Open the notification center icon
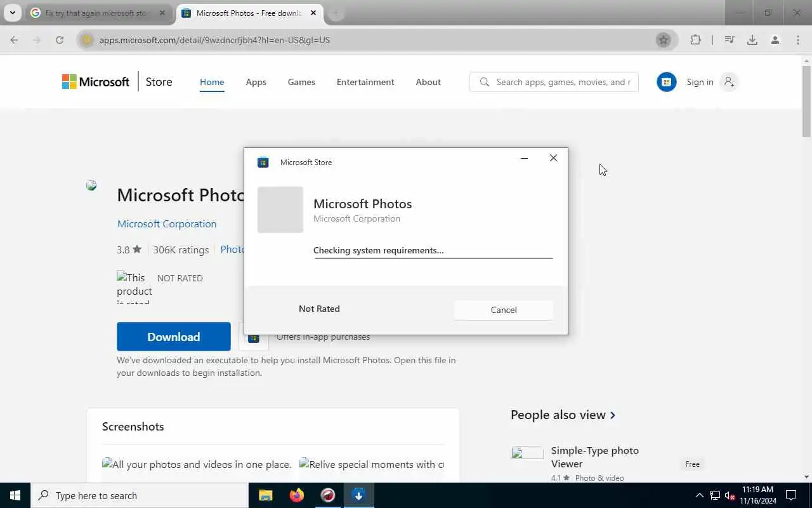Image resolution: width=812 pixels, height=508 pixels. (x=791, y=495)
